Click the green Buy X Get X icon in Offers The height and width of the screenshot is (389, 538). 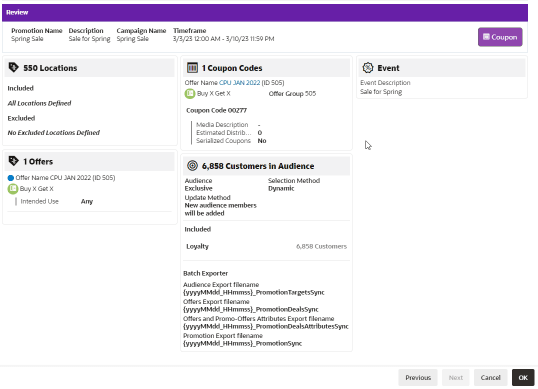click(13, 189)
